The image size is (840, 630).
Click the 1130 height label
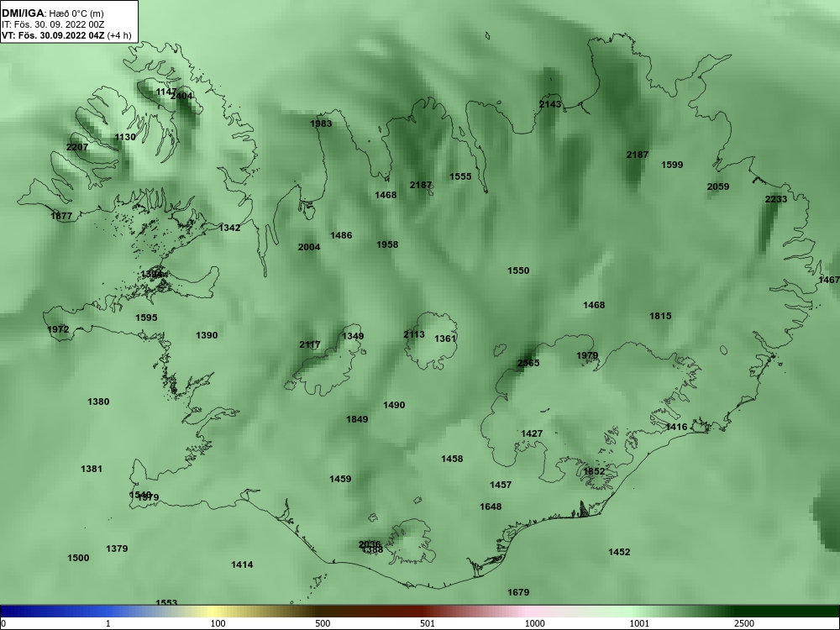click(125, 137)
